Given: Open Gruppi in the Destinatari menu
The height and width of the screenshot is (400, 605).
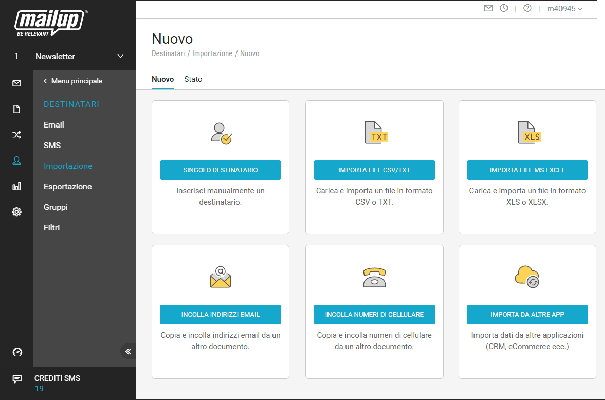Looking at the screenshot, I should tap(56, 207).
